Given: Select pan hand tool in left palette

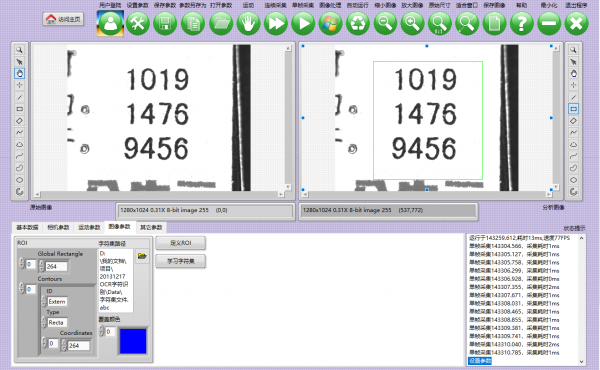Looking at the screenshot, I should coord(19,73).
